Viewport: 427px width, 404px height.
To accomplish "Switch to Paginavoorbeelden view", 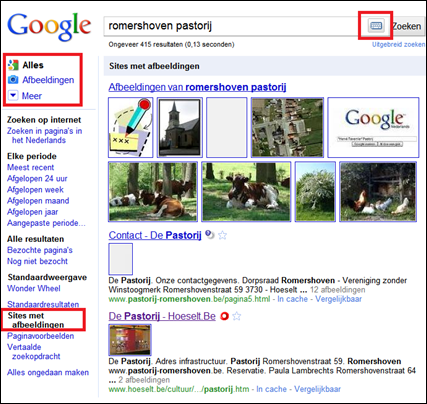I will click(x=40, y=336).
